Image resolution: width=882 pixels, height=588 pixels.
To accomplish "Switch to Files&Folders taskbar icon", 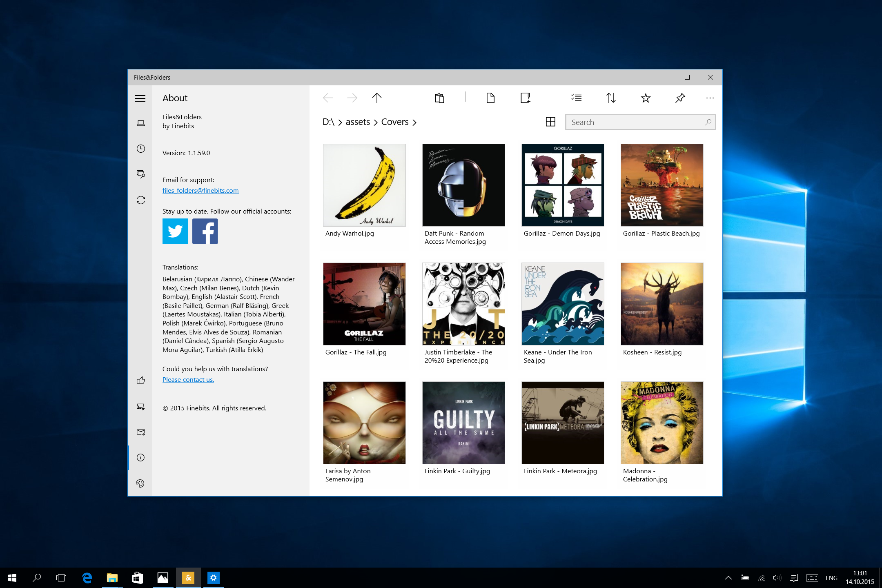I will (188, 578).
